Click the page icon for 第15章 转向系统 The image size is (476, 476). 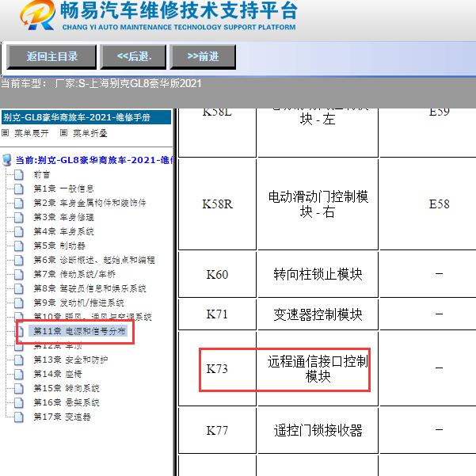pos(19,389)
